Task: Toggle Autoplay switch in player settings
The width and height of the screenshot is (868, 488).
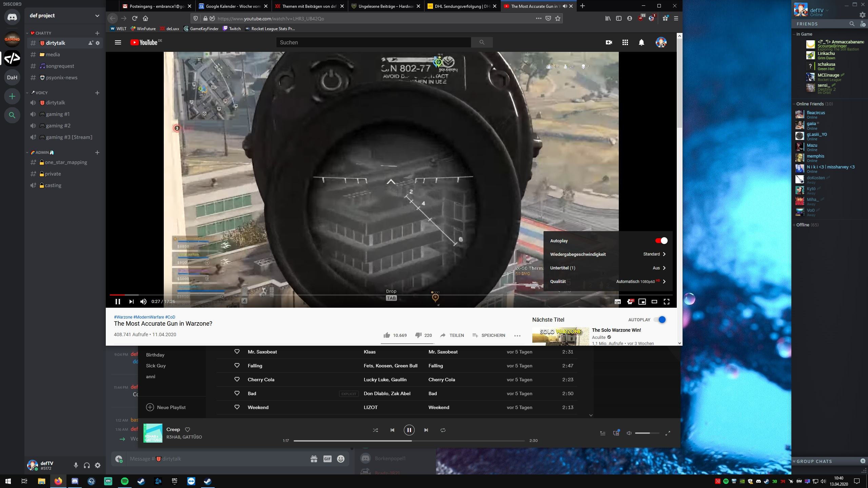Action: pyautogui.click(x=661, y=241)
